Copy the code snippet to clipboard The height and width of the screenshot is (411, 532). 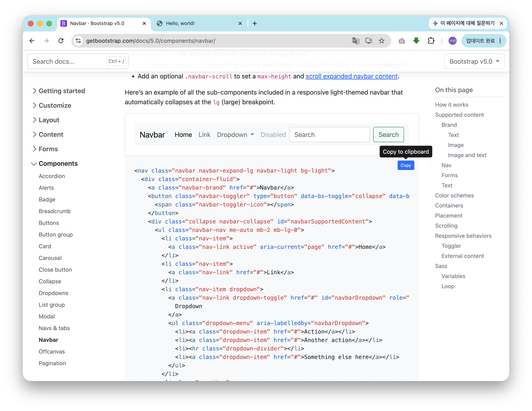pos(406,165)
